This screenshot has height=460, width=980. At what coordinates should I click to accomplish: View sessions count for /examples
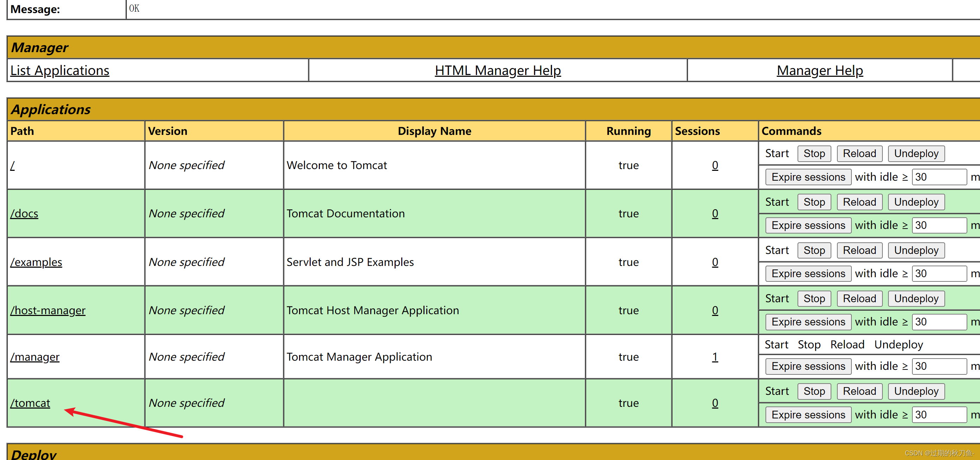pyautogui.click(x=715, y=262)
